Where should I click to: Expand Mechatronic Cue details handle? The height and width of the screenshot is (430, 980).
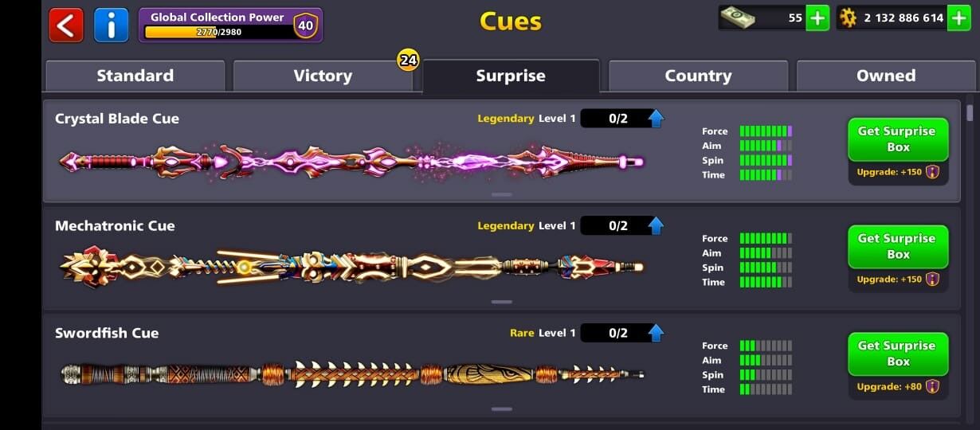[x=501, y=302]
